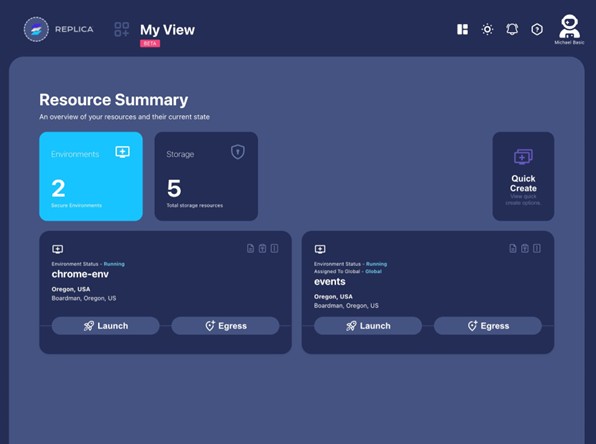This screenshot has width=596, height=444.
Task: Open Egress for chrome-env
Action: pyautogui.click(x=225, y=326)
